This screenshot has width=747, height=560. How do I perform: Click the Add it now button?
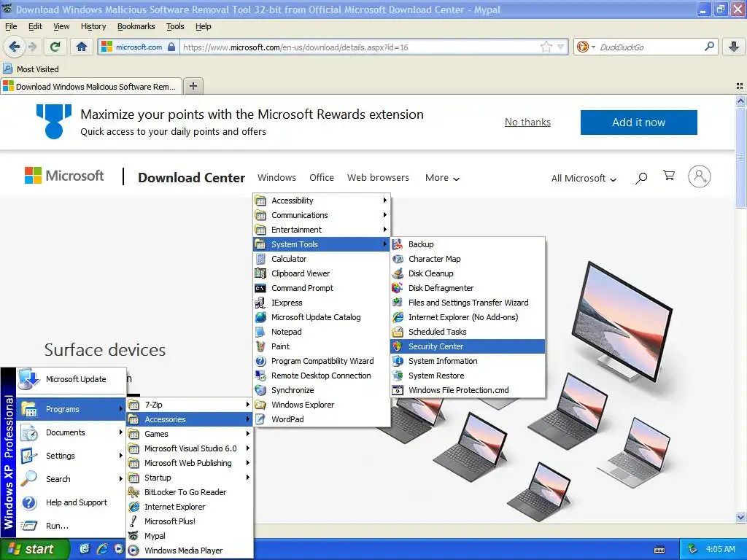tap(638, 122)
